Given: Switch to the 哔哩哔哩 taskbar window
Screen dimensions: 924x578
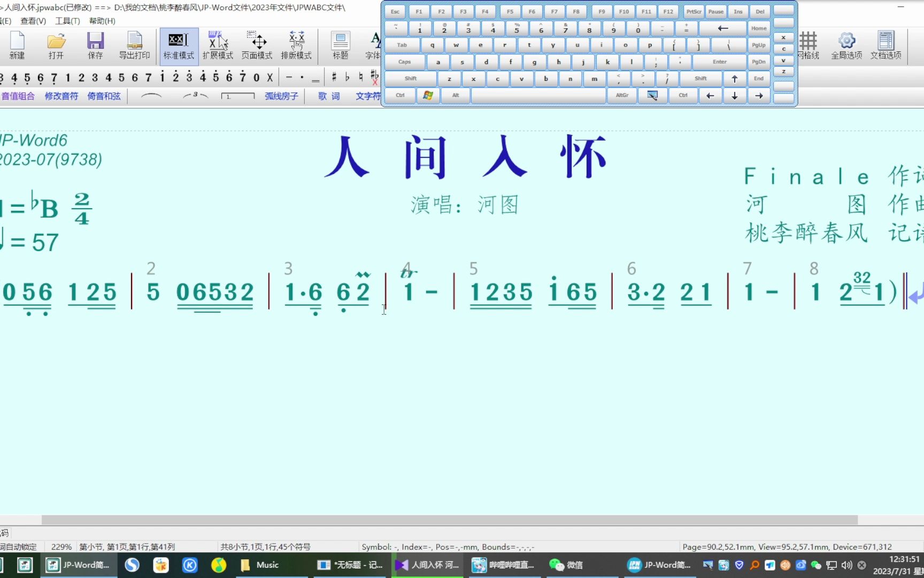Looking at the screenshot, I should 504,565.
